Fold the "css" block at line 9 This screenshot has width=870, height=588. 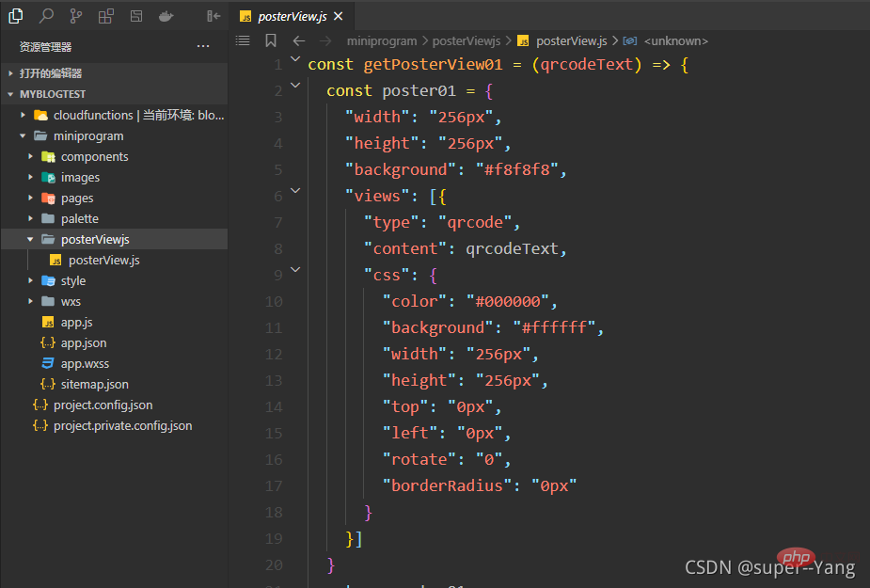pyautogui.click(x=295, y=269)
